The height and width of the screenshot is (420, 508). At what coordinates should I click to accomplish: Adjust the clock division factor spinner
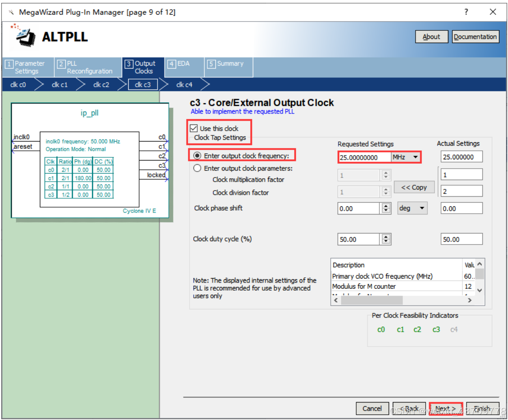pos(386,192)
